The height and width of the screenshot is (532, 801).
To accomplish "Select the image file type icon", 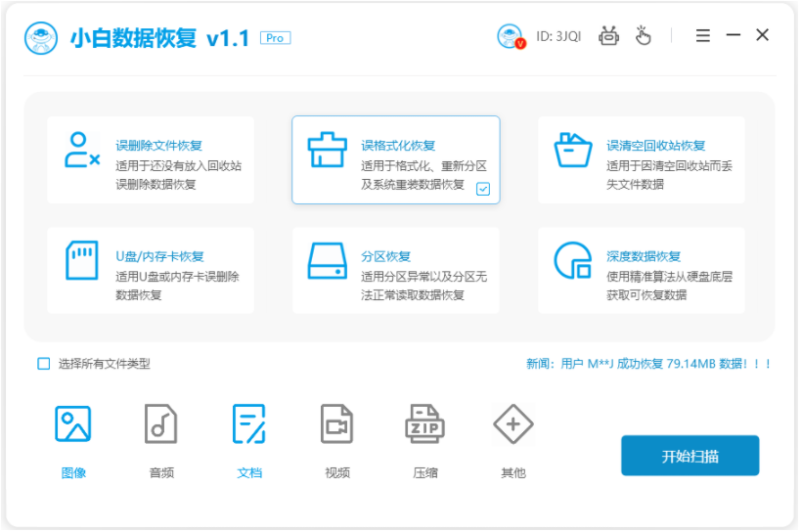I will (x=73, y=424).
